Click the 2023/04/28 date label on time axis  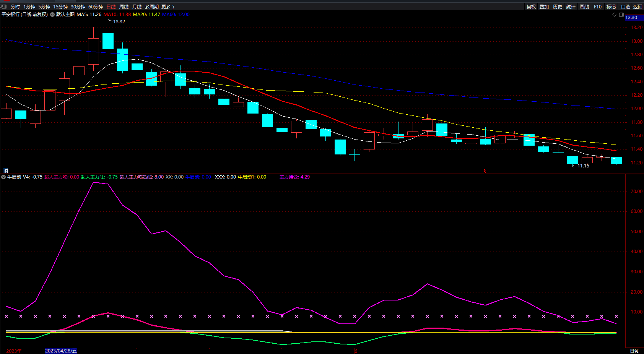(x=61, y=351)
